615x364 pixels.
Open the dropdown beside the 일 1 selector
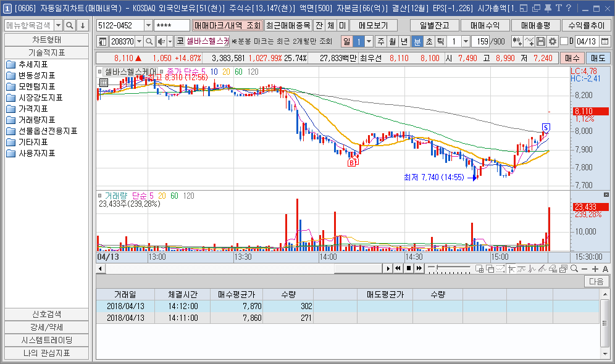369,41
